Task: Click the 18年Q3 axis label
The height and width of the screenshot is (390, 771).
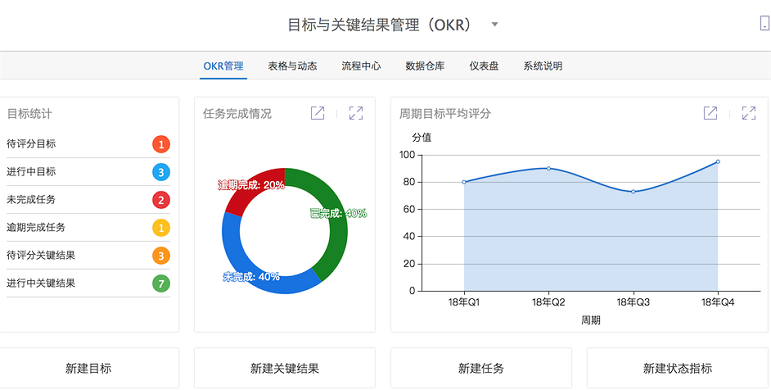Action: (x=633, y=302)
